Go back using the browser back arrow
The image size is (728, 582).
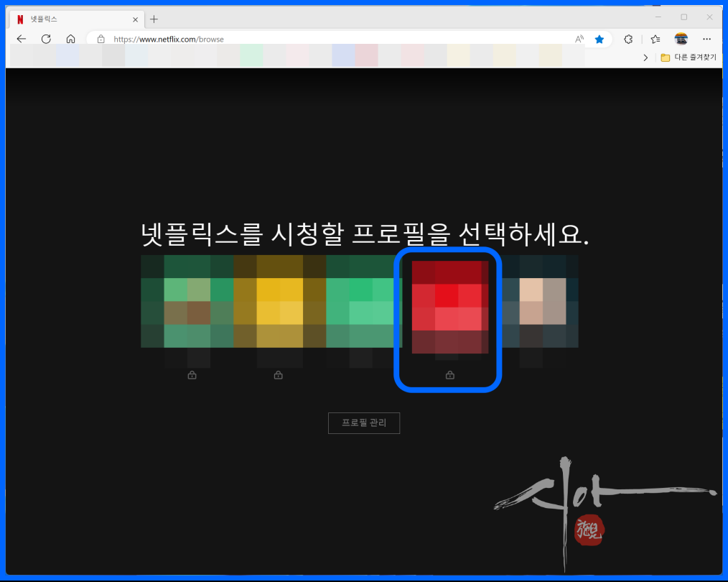pos(22,39)
